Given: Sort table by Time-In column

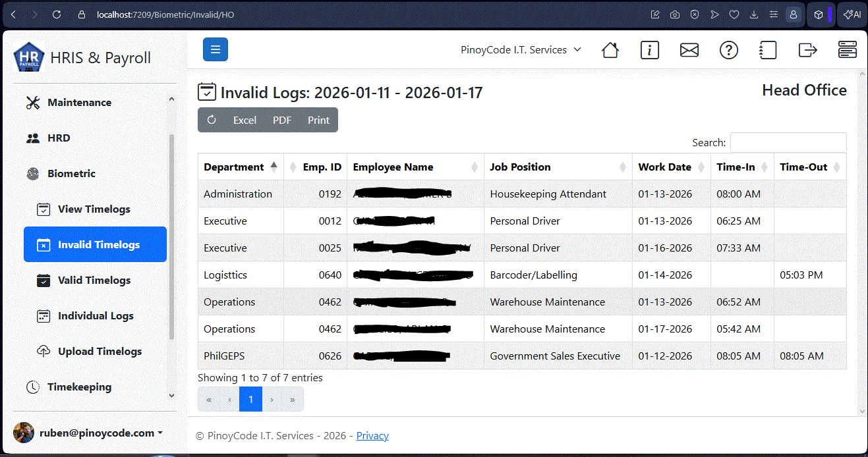Looking at the screenshot, I should coord(742,167).
